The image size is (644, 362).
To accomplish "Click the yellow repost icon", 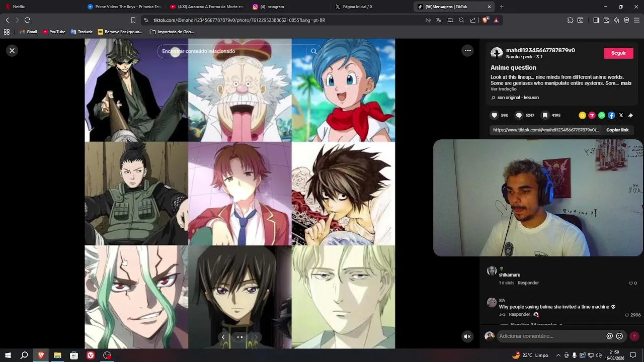I will 583,115.
